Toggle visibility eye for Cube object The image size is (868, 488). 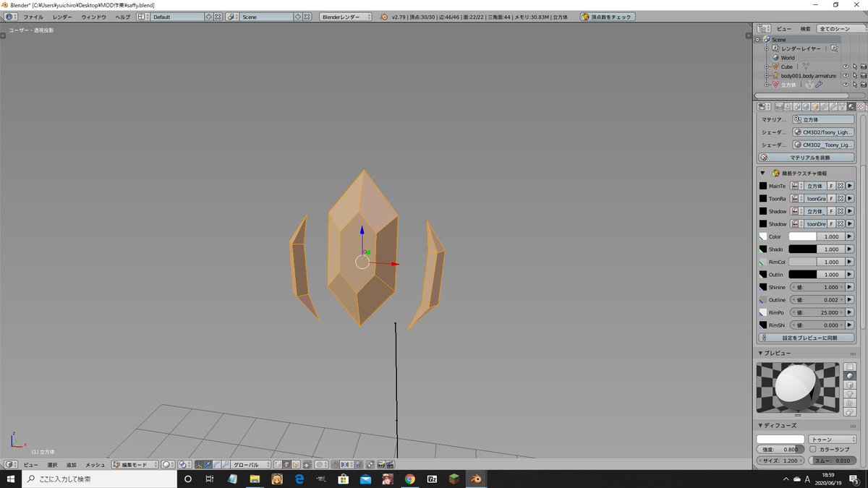click(846, 67)
